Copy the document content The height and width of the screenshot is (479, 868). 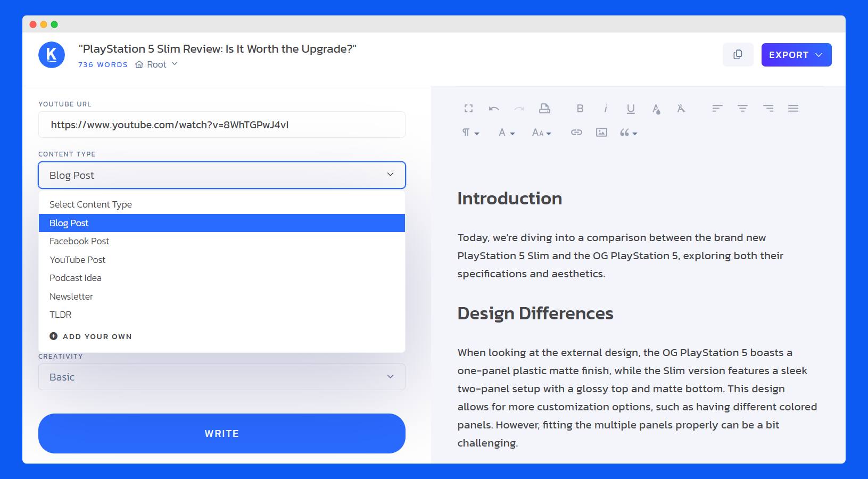(738, 54)
